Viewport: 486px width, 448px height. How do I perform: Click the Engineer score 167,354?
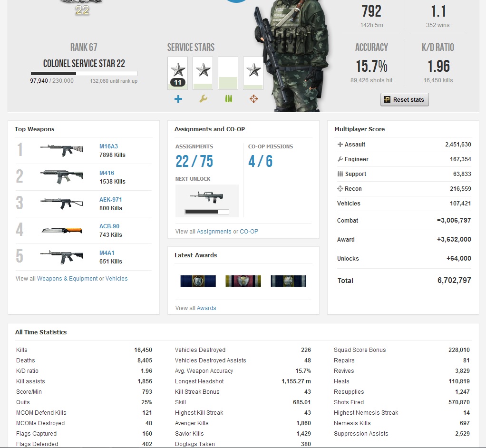tap(461, 159)
